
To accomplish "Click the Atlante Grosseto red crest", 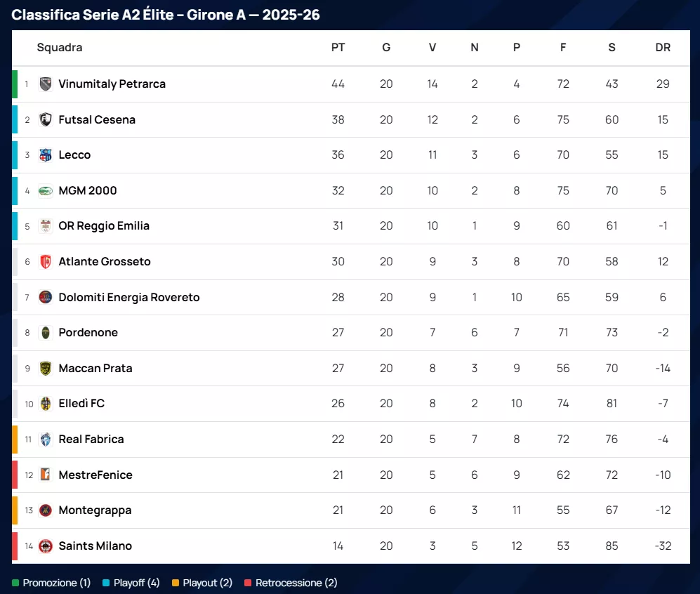I will coord(46,262).
